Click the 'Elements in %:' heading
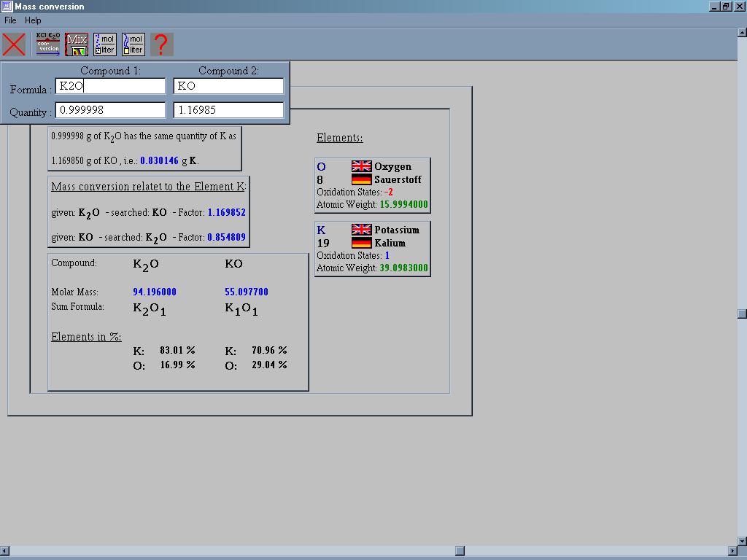Image resolution: width=747 pixels, height=560 pixels. 86,337
